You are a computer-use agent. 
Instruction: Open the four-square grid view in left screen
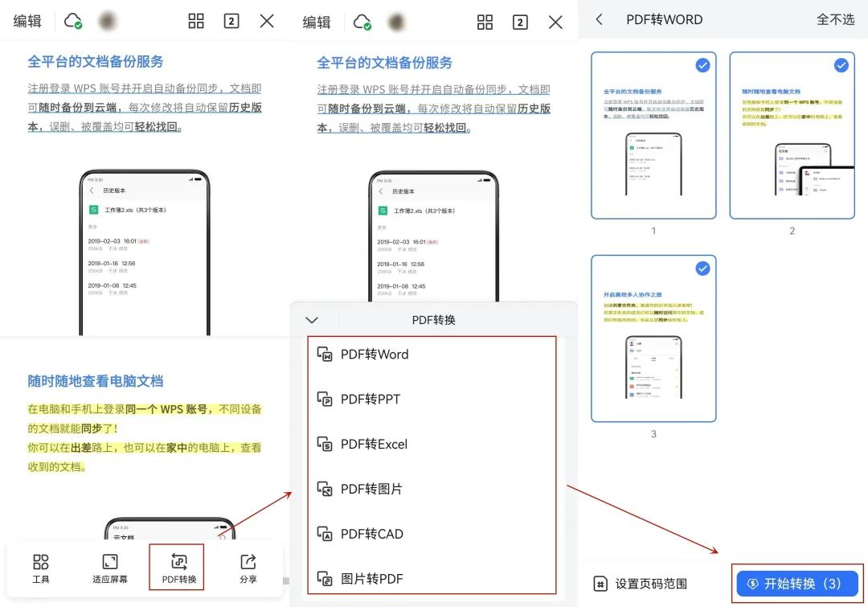pyautogui.click(x=196, y=21)
